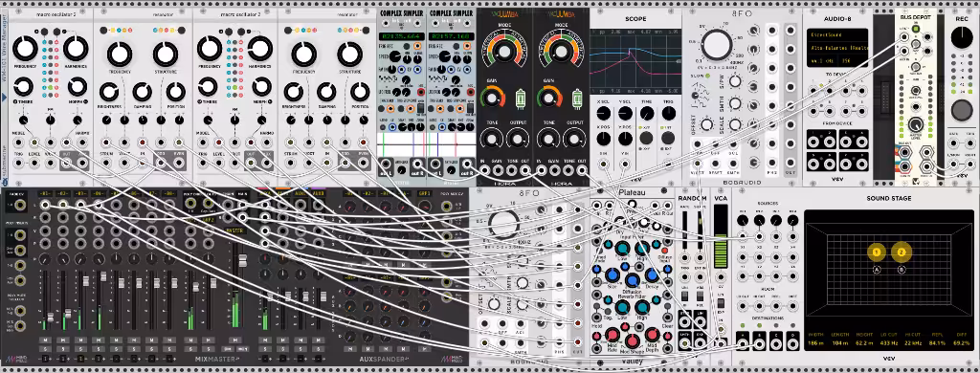Click track 01 left input jack on MixMaster
Image resolution: width=980 pixels, height=373 pixels.
pyautogui.click(x=44, y=205)
